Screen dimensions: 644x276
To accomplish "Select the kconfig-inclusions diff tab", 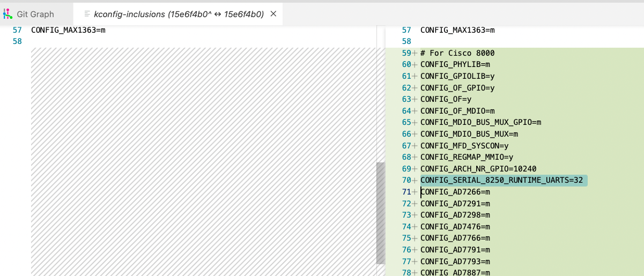I will tap(179, 14).
